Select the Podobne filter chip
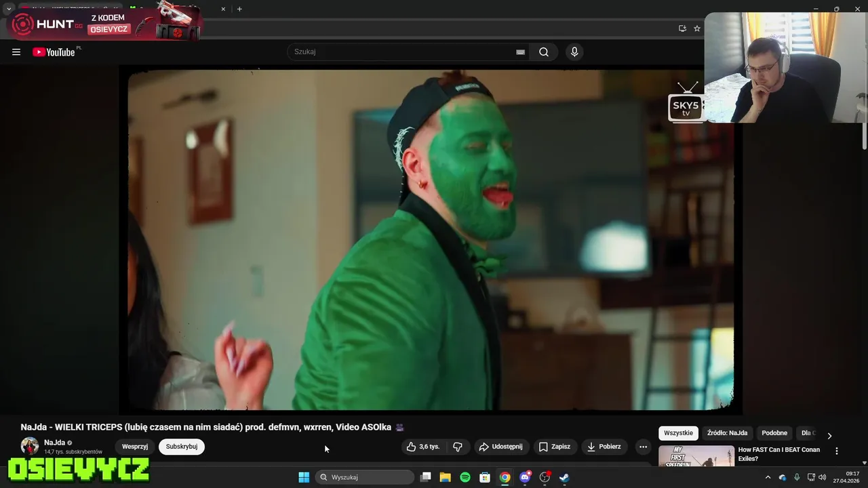868x488 pixels. [774, 433]
